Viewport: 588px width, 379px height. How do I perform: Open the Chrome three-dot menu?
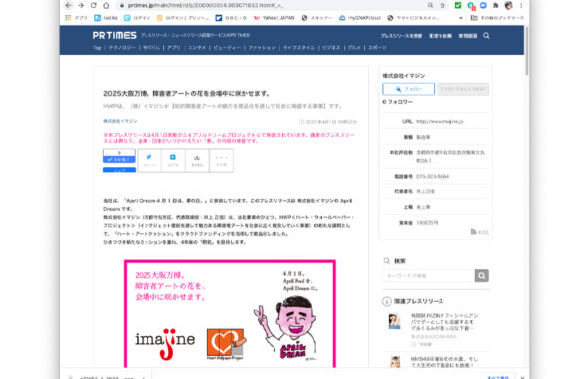click(x=521, y=5)
